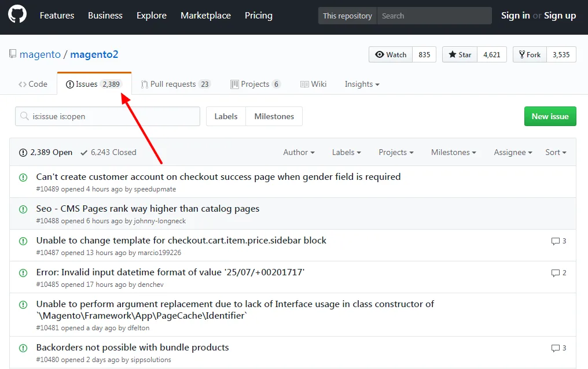
Task: Open the magento owner link
Action: click(40, 54)
